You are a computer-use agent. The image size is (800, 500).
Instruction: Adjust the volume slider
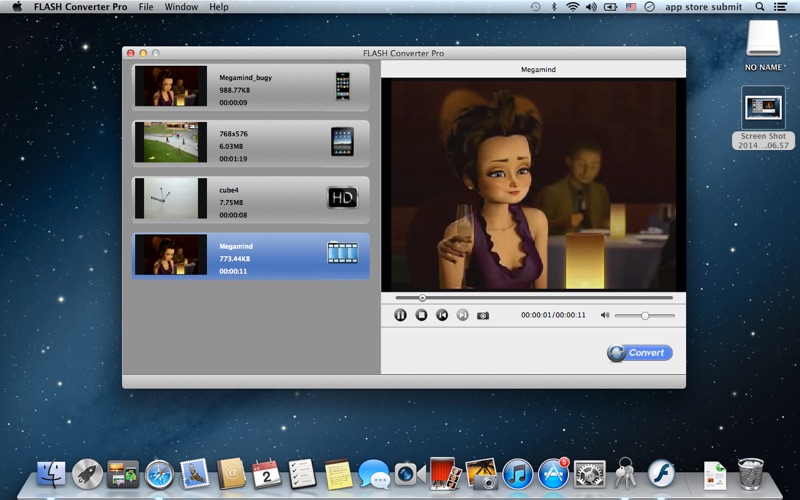[x=645, y=315]
